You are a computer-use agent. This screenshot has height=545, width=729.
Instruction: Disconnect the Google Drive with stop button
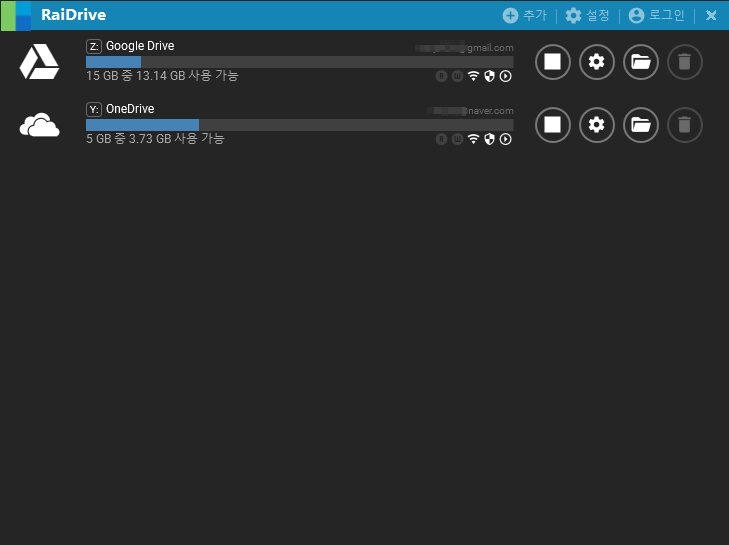(552, 61)
